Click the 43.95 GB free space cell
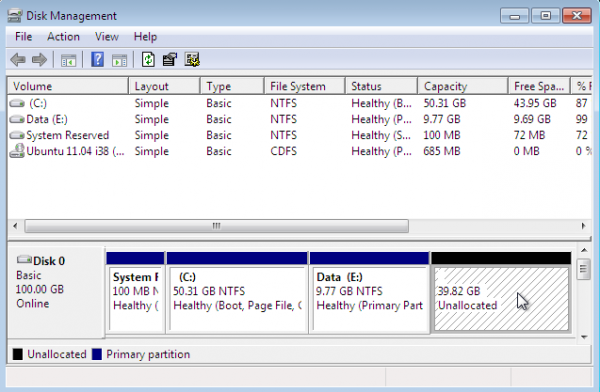The image size is (600, 392). (x=535, y=103)
